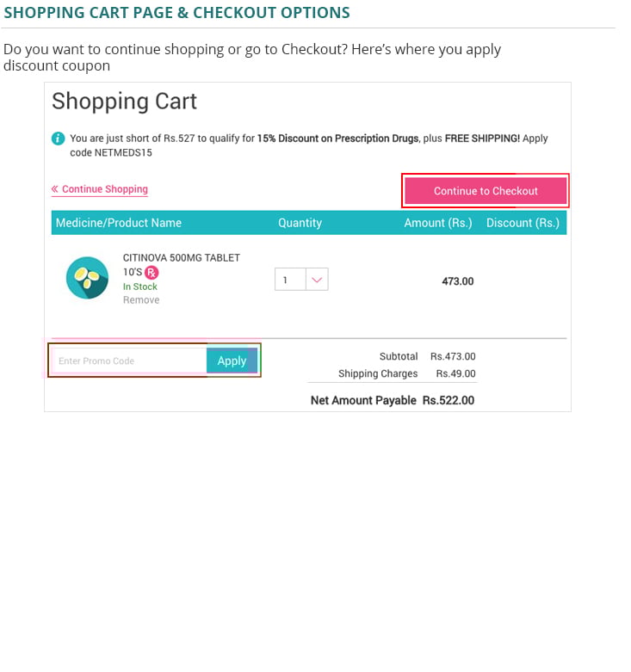Click the Net Amount Payable total
Viewport: 631px width, 672px height.
392,400
